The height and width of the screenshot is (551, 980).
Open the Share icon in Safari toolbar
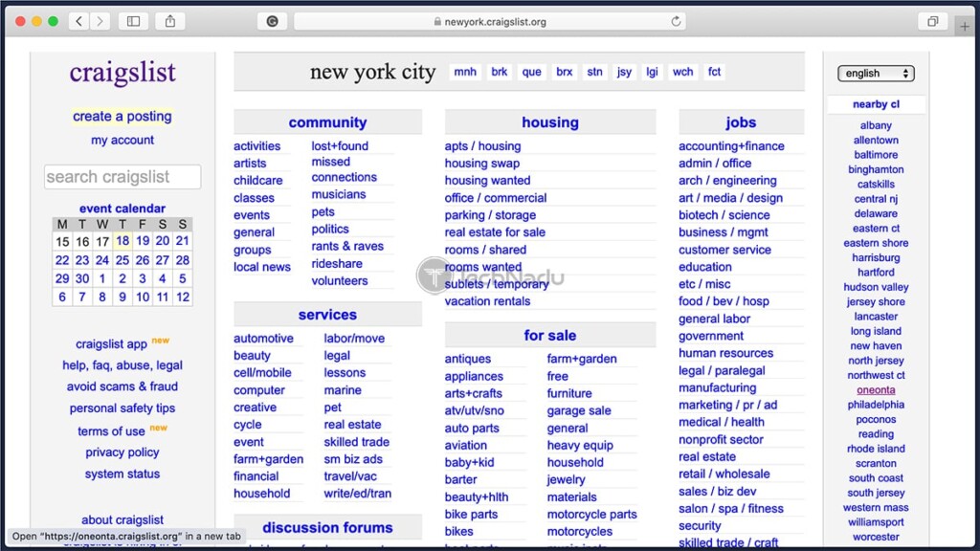tap(170, 21)
